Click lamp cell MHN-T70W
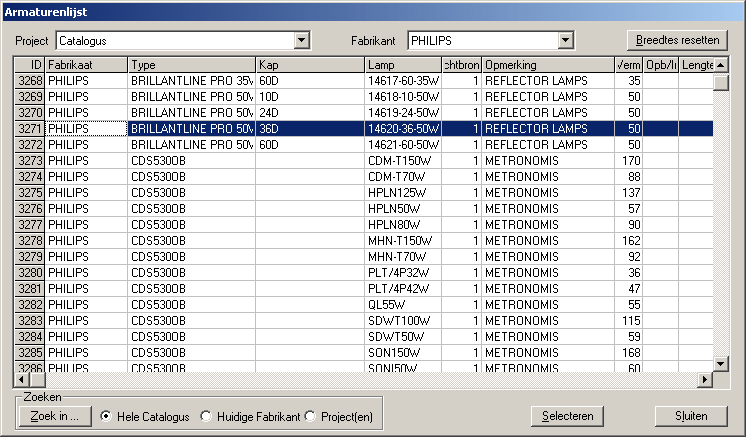This screenshot has height=437, width=746. [403, 257]
